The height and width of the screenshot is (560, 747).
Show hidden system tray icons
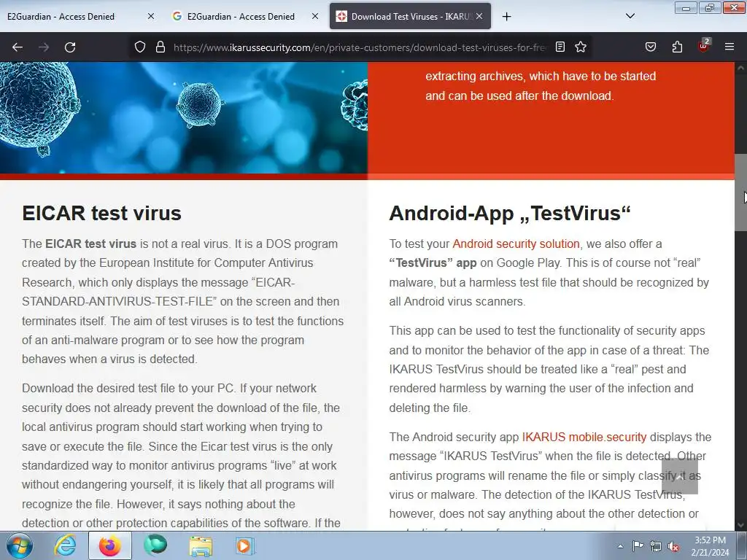pos(620,546)
